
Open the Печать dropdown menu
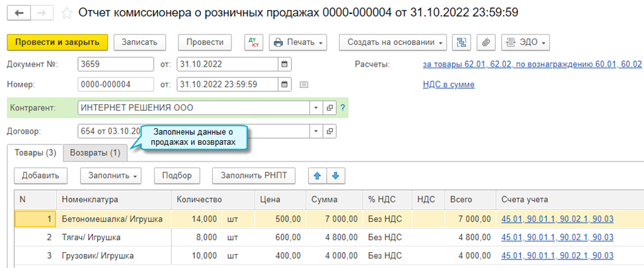[298, 42]
